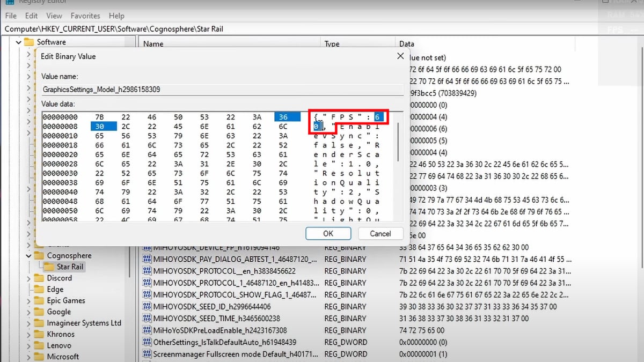Click the Discord folder icon
Image resolution: width=644 pixels, height=362 pixels.
point(39,278)
